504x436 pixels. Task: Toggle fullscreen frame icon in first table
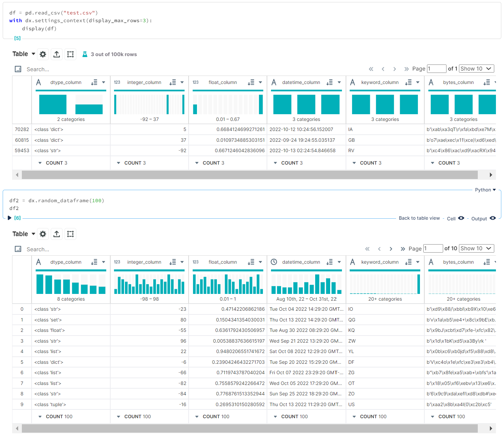pyautogui.click(x=70, y=54)
